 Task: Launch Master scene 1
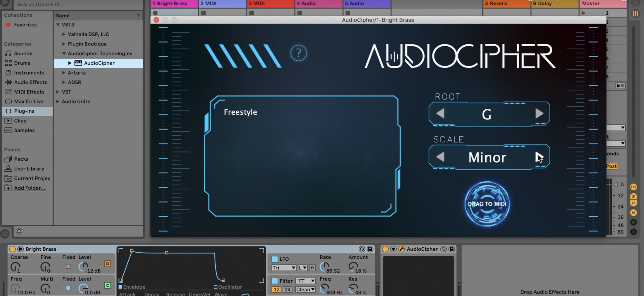(x=583, y=13)
